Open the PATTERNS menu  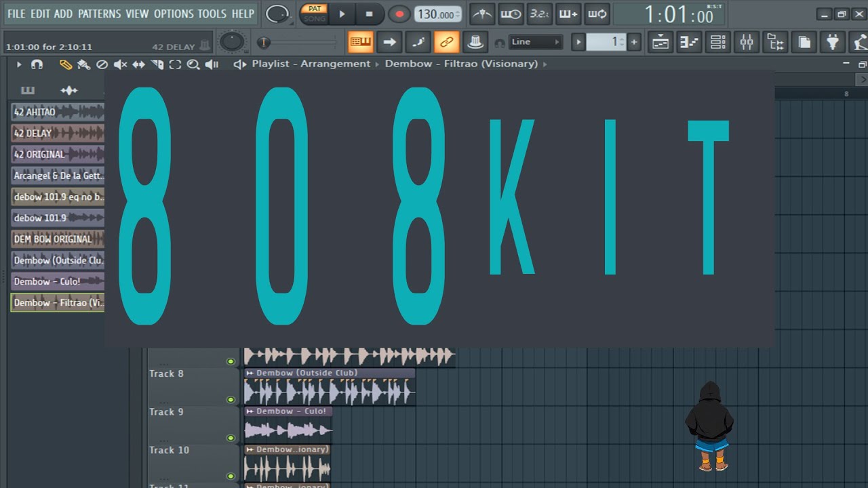coord(99,14)
